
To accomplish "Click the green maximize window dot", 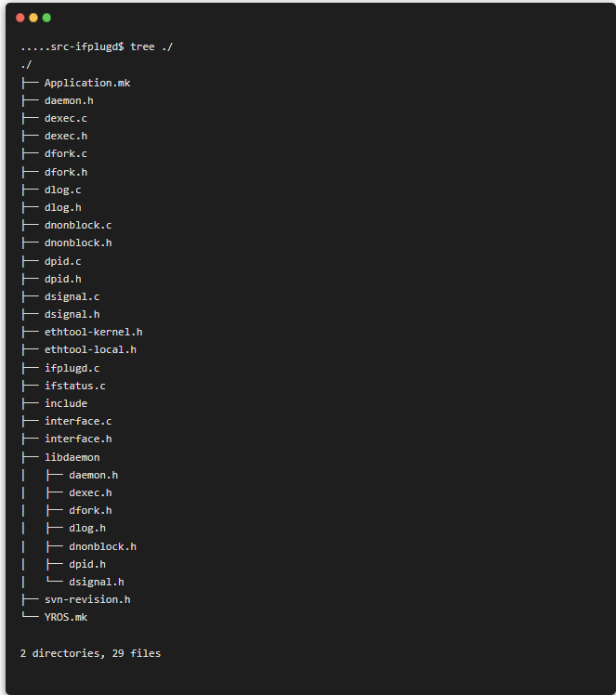I will coord(46,18).
